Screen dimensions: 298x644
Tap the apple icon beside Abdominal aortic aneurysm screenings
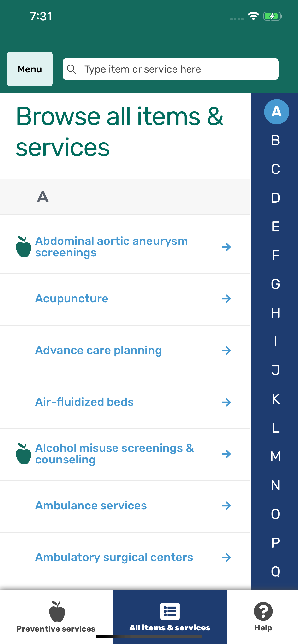23,247
